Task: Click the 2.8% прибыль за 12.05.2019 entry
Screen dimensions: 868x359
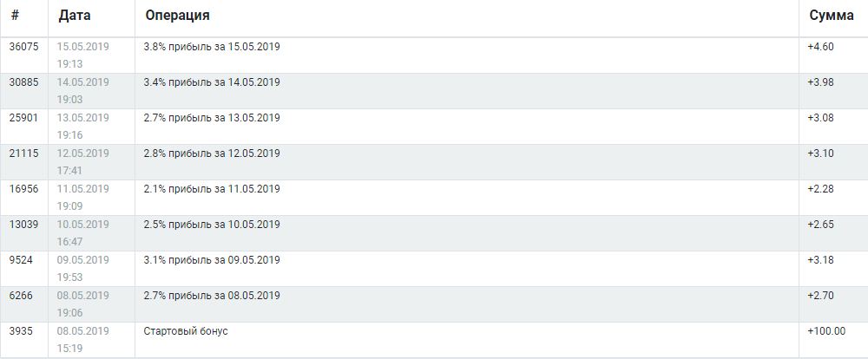Action: (x=212, y=153)
